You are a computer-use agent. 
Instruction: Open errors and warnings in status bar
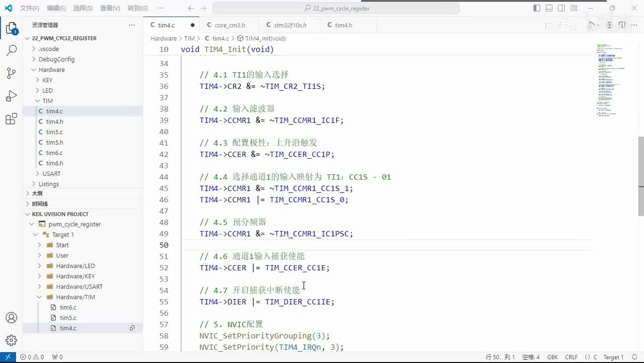coord(32,357)
